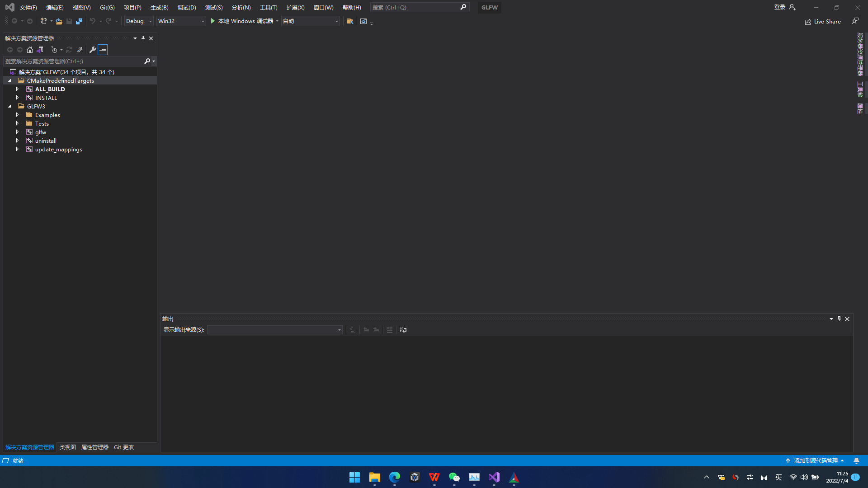Switch to the Git 更改 tab

(x=123, y=447)
